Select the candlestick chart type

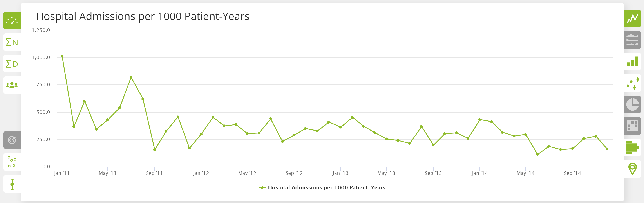tap(633, 83)
